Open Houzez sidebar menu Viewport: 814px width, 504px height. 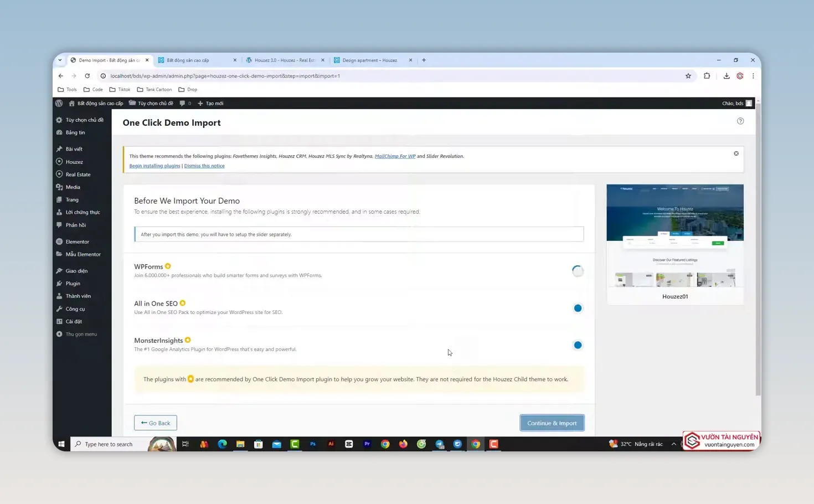(82, 162)
